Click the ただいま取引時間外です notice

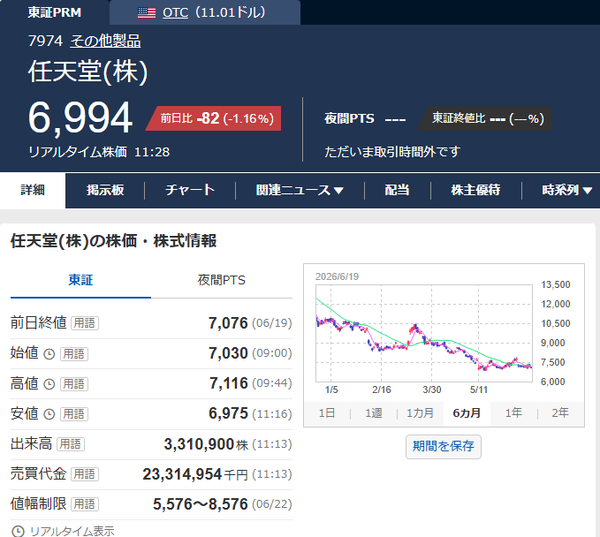click(392, 152)
